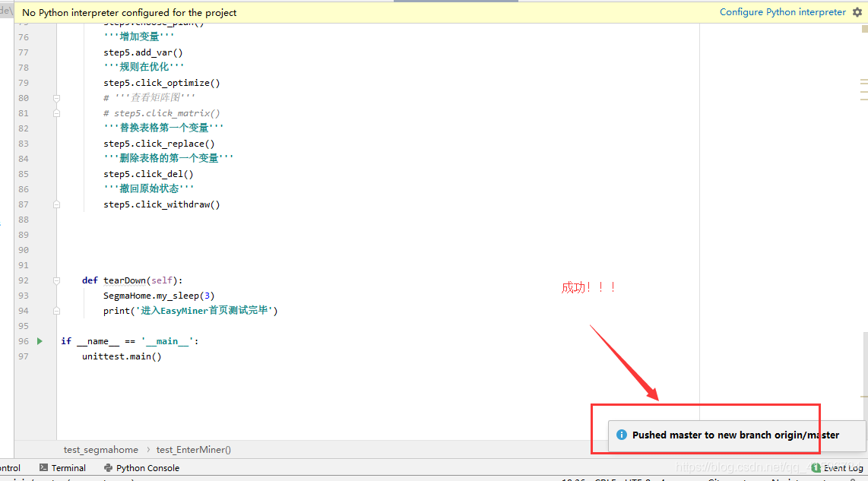Click the 'Pushed master to new branch origin/master' notification
The height and width of the screenshot is (481, 868).
pyautogui.click(x=736, y=435)
